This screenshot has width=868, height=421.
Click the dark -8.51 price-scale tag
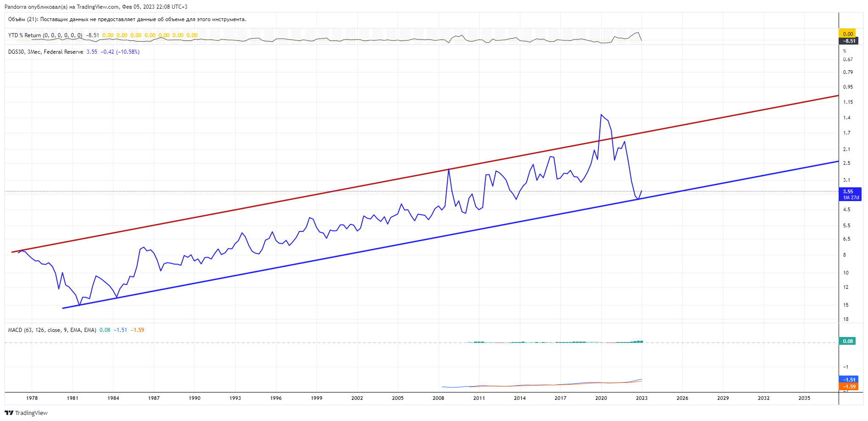[x=848, y=41]
